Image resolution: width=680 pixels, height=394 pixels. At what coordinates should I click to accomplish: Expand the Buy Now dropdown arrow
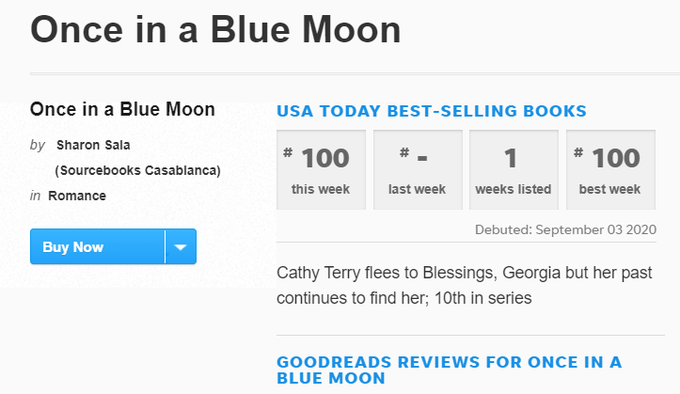(180, 247)
